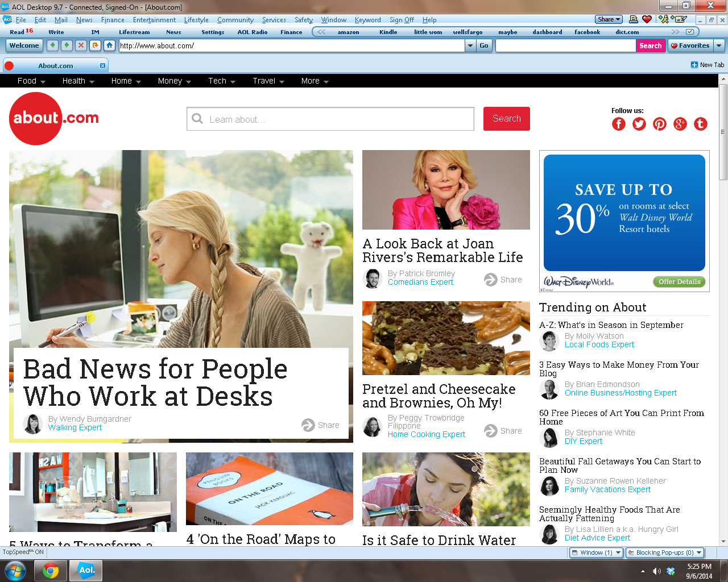728x582 pixels.
Task: Share the Pretzel and Cheesecake article
Action: [503, 431]
